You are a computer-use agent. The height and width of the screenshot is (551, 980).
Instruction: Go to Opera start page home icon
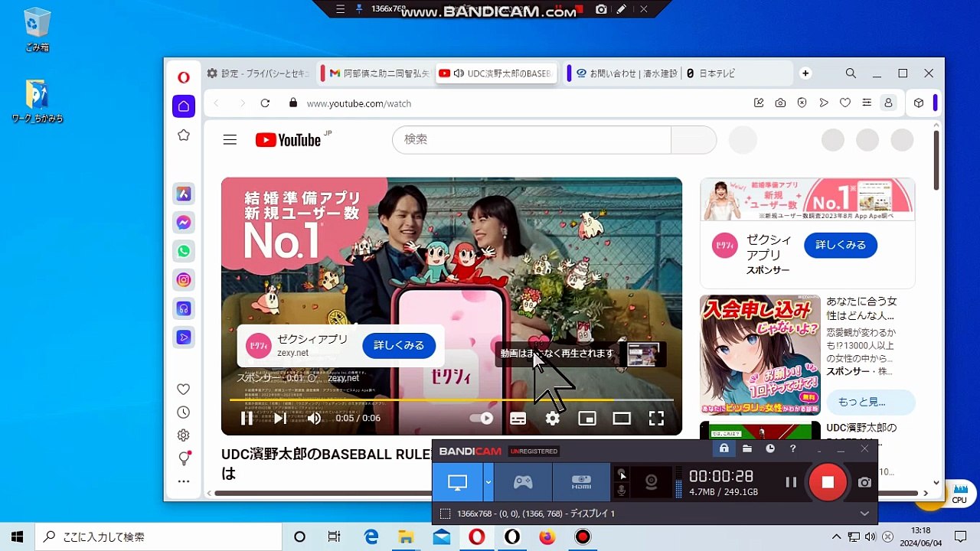pos(184,106)
